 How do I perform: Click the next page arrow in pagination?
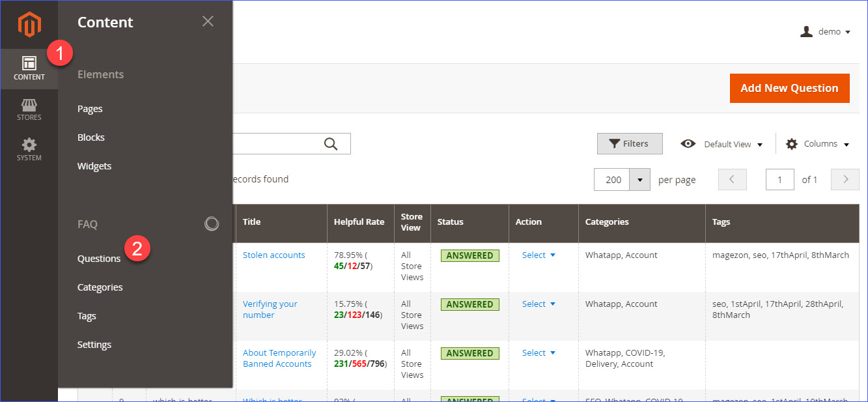point(845,179)
